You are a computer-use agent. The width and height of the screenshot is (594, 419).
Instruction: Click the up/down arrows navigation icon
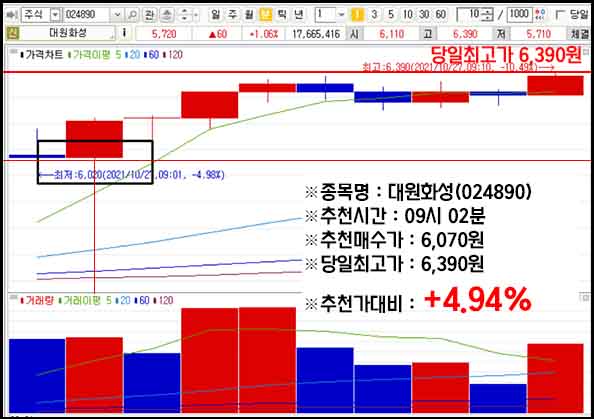tap(184, 15)
